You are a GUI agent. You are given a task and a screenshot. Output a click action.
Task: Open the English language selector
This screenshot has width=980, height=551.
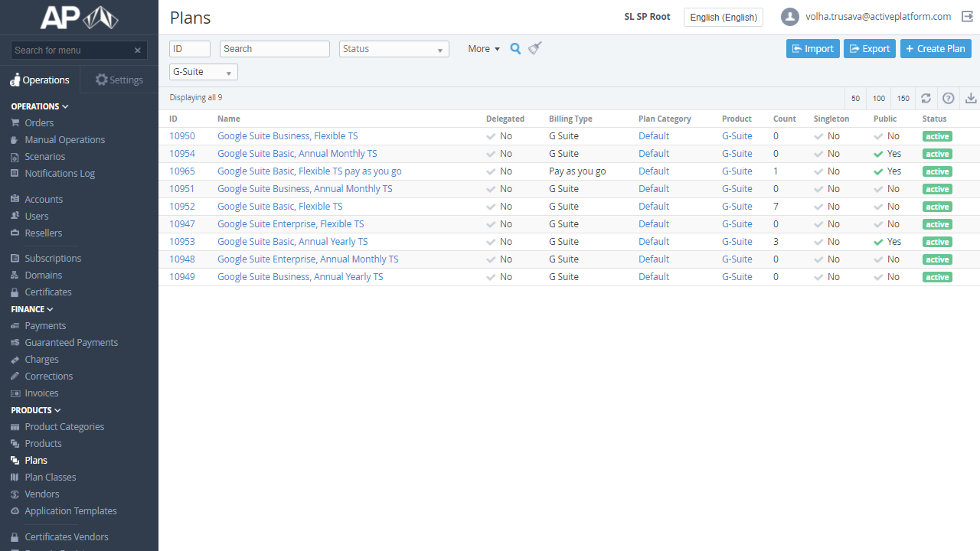724,17
